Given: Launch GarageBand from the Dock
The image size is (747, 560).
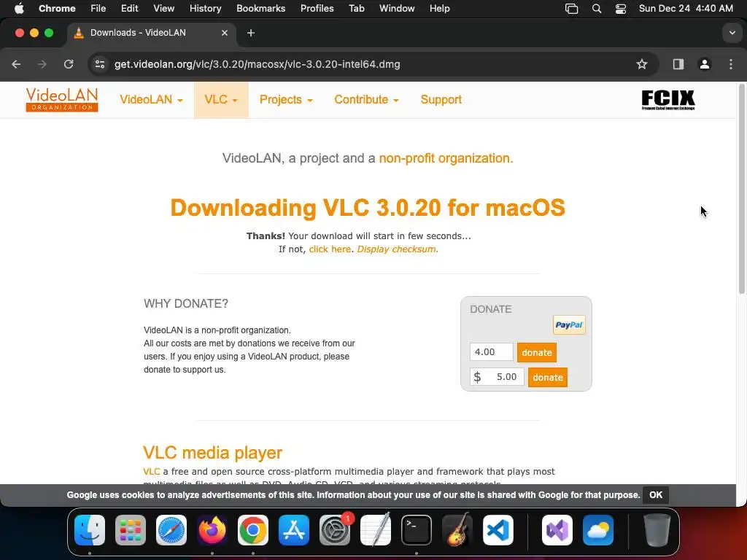Looking at the screenshot, I should point(457,530).
